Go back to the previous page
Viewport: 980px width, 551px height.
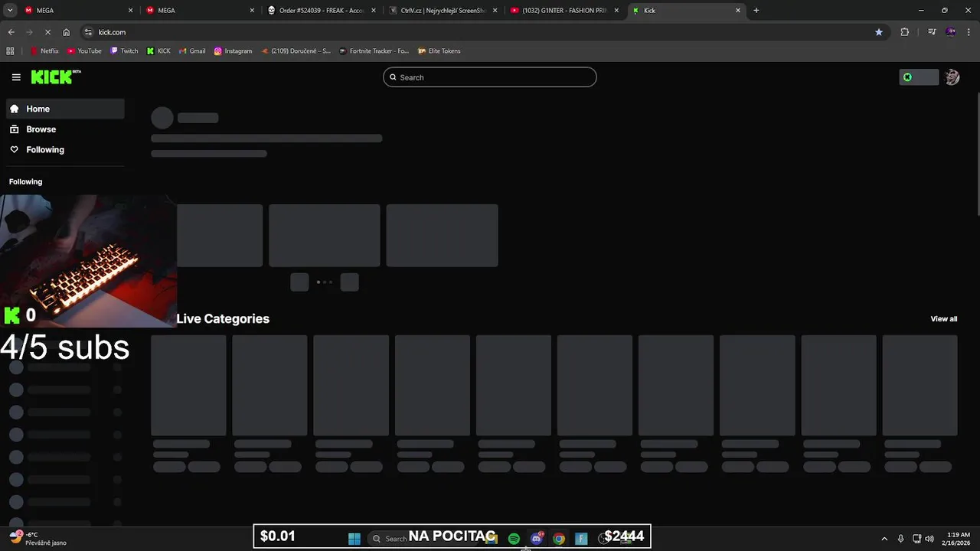(x=11, y=32)
